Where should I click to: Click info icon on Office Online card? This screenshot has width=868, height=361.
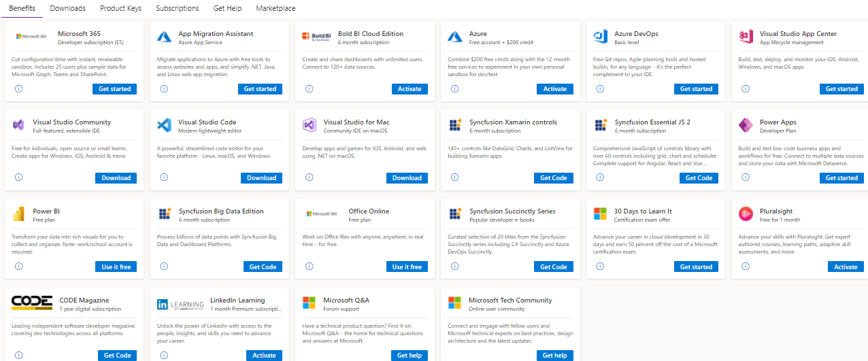(310, 267)
